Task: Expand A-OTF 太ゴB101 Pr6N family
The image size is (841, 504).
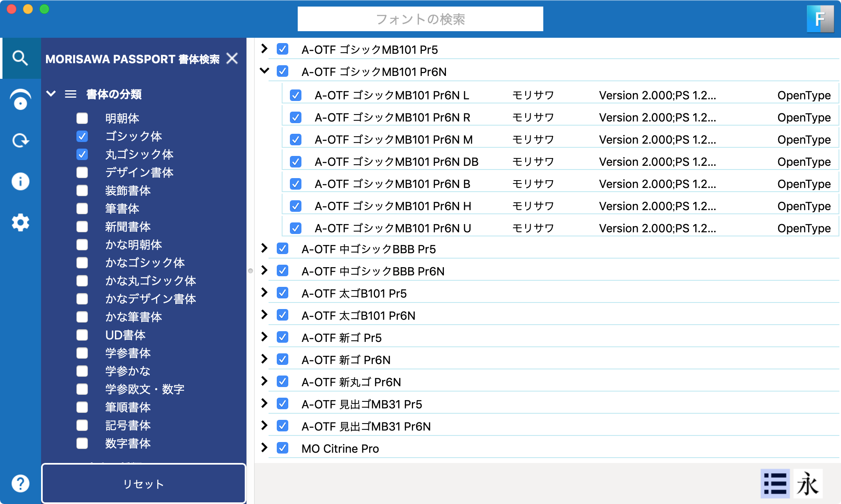Action: coord(264,314)
